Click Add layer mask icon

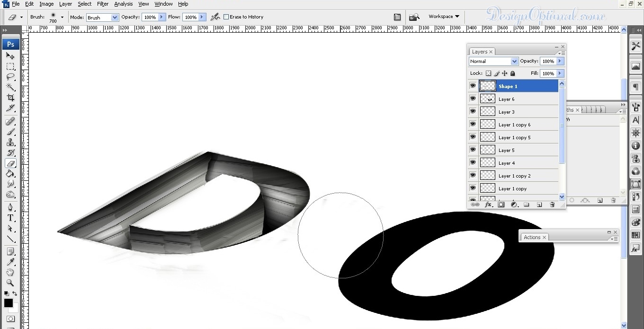501,205
